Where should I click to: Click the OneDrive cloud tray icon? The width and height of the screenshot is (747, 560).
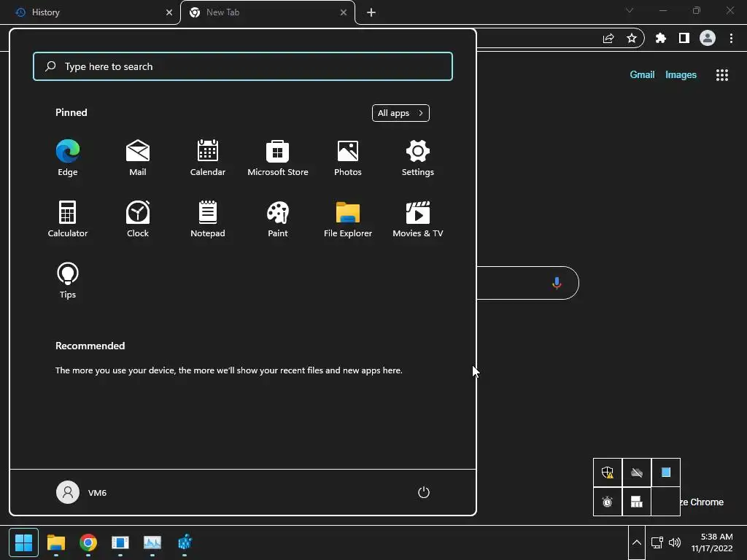click(636, 472)
